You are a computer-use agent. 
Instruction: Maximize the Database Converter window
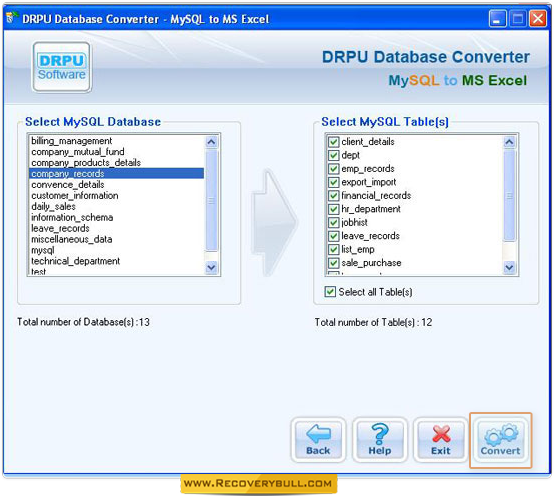[518, 18]
